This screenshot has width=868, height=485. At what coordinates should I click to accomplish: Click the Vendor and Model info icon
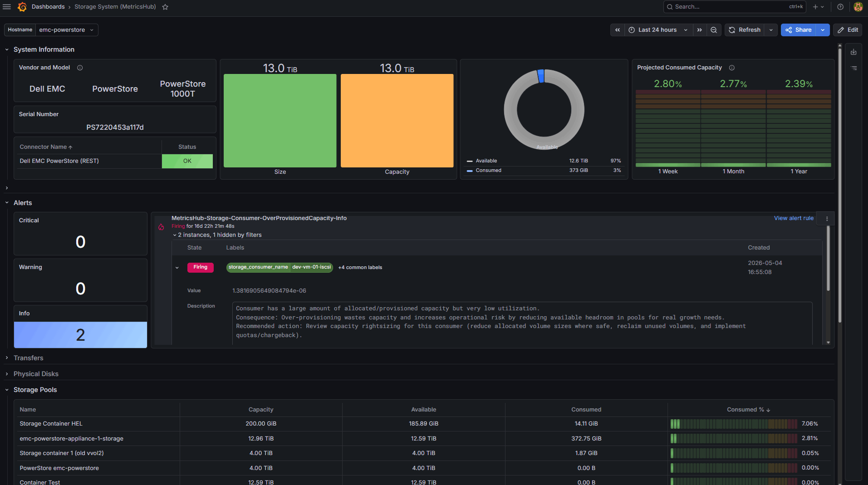(80, 68)
